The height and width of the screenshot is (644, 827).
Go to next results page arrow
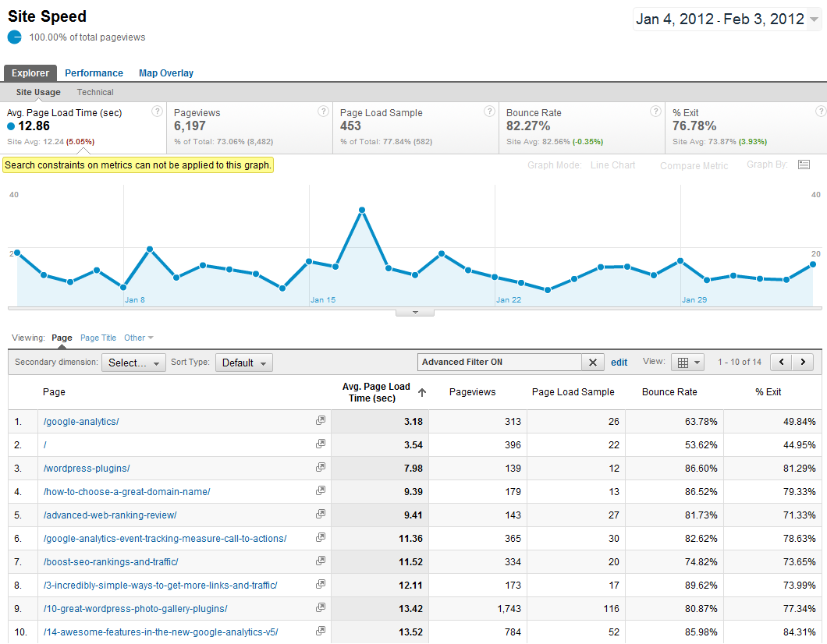803,362
